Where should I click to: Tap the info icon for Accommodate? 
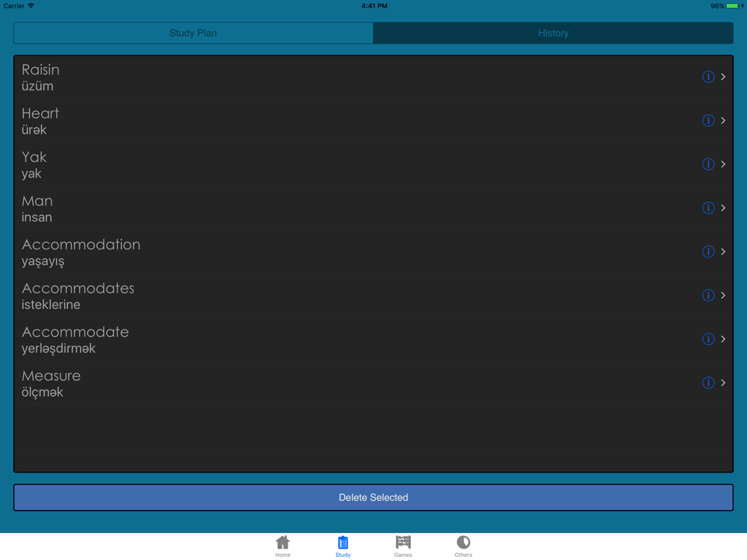[708, 339]
